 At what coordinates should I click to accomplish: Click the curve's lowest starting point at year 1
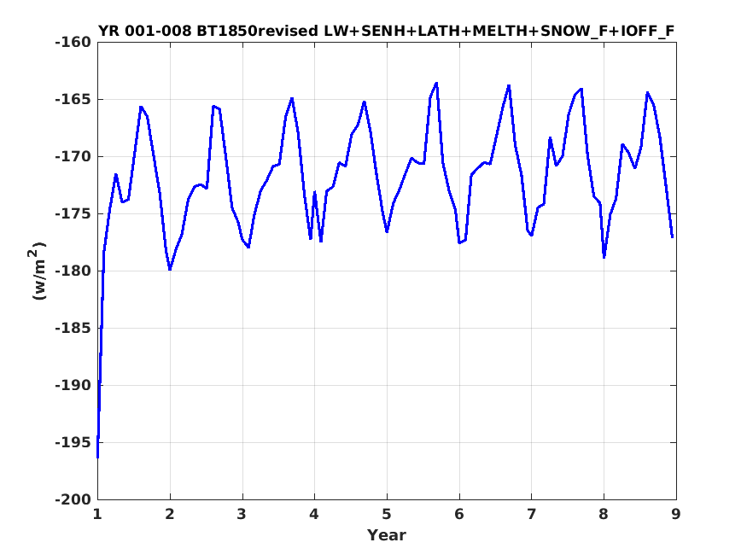[x=97, y=458]
